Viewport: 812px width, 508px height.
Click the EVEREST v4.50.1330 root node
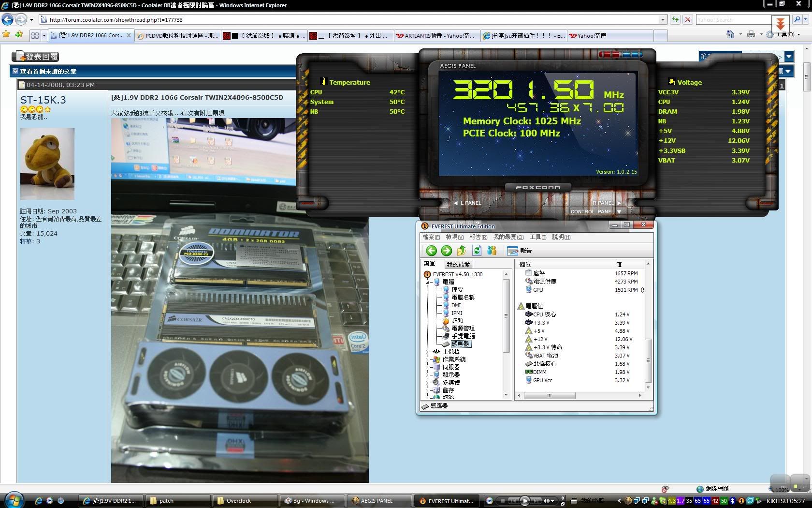click(453, 274)
